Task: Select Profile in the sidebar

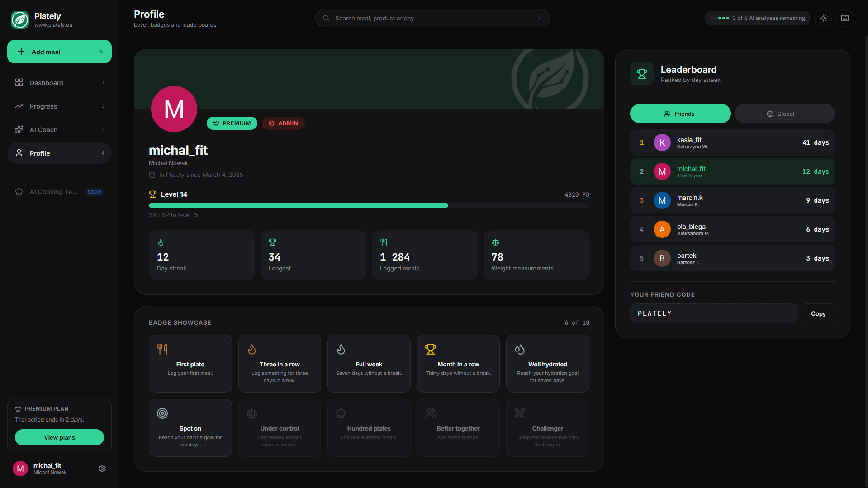Action: 59,153
